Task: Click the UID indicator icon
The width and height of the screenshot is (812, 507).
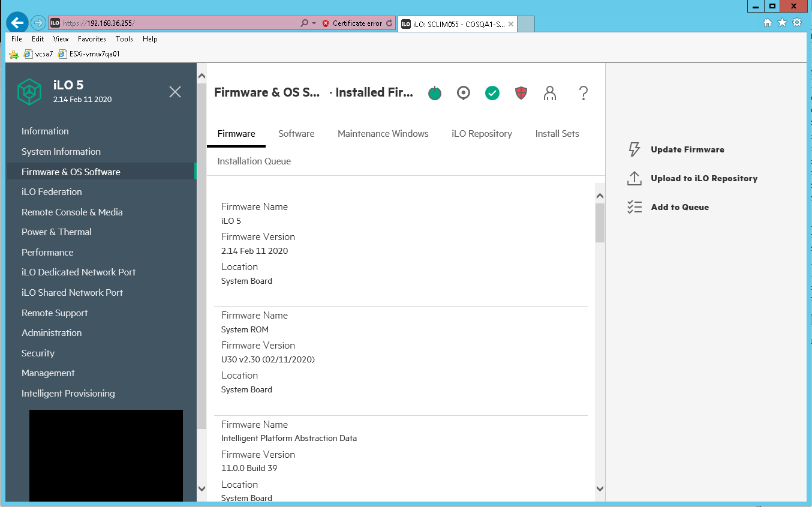Action: [463, 93]
